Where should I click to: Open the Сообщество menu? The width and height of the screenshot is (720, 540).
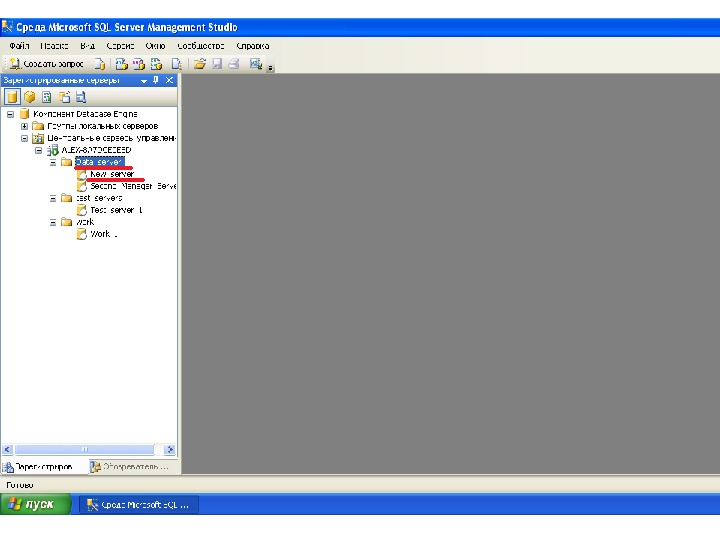(x=201, y=46)
